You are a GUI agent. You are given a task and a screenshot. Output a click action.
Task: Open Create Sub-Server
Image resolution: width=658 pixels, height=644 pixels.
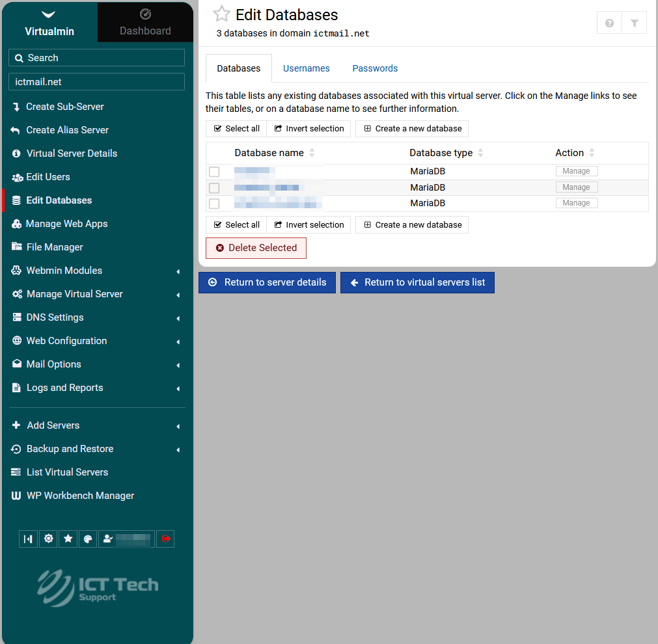(64, 107)
